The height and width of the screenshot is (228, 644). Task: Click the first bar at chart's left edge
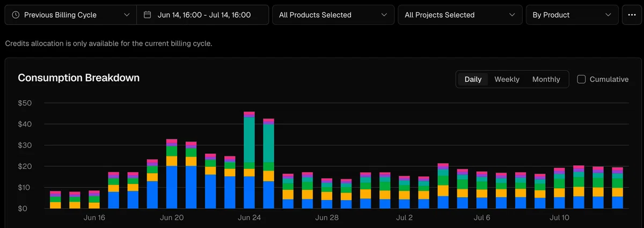(55, 200)
